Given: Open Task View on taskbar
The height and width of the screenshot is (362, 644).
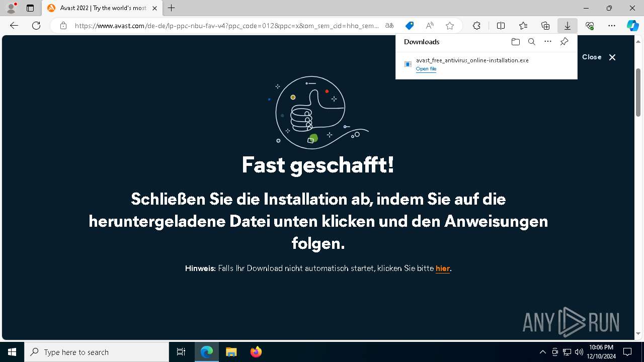Looking at the screenshot, I should pyautogui.click(x=181, y=352).
